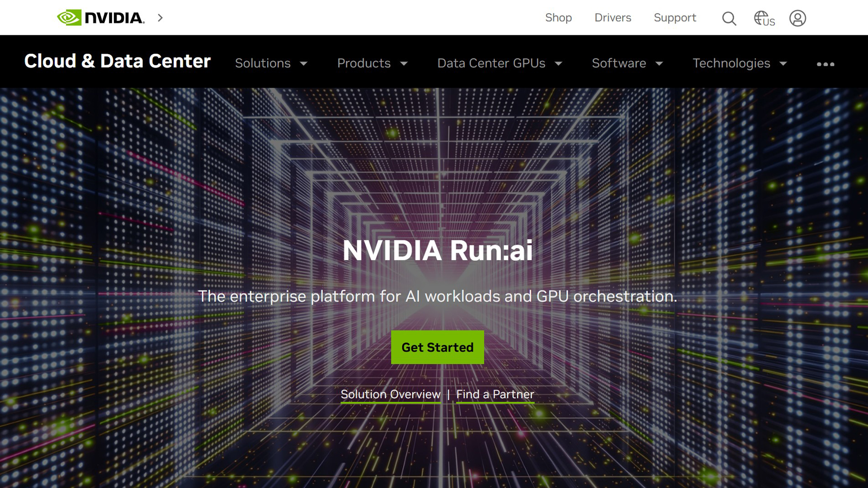Viewport: 868px width, 488px height.
Task: Open the Drivers link
Action: 613,18
